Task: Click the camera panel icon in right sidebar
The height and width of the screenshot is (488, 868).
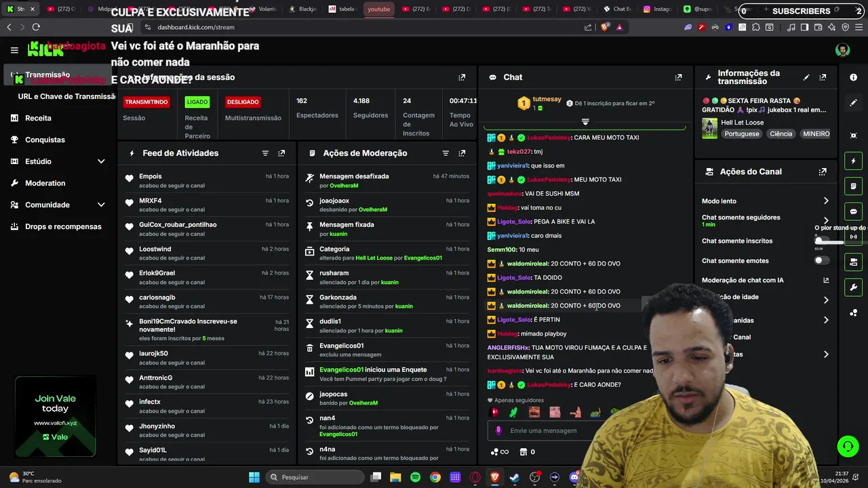Action: coord(854,262)
